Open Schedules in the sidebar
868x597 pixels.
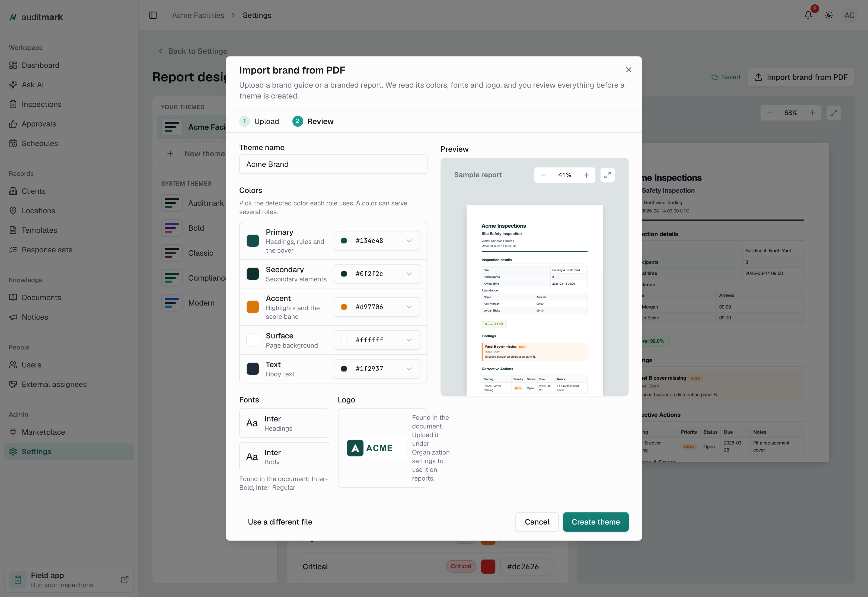(69, 143)
